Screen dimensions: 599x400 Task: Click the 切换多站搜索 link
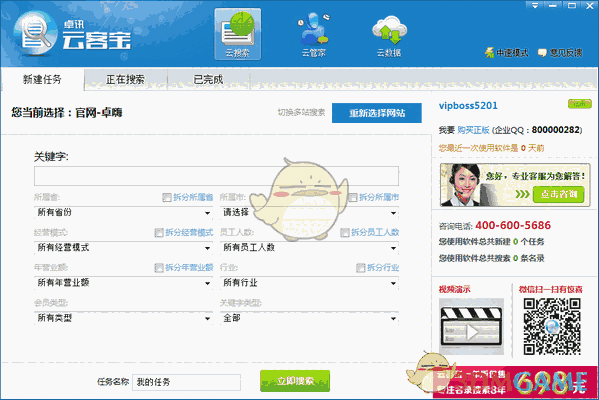[301, 112]
